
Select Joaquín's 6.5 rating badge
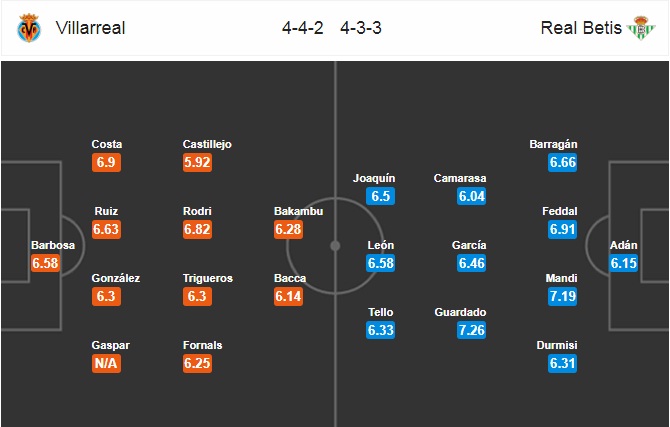[380, 196]
